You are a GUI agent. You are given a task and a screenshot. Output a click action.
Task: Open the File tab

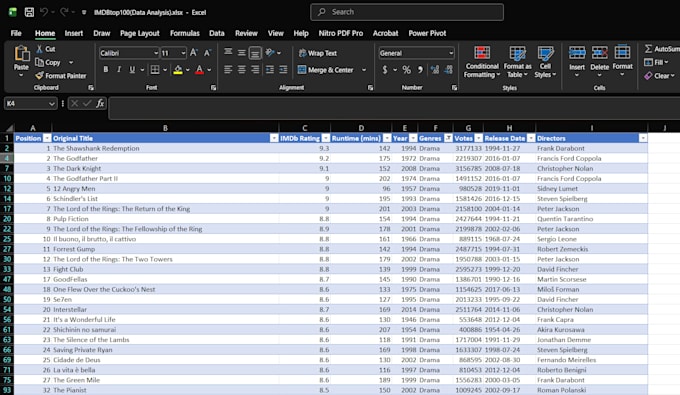pos(16,33)
